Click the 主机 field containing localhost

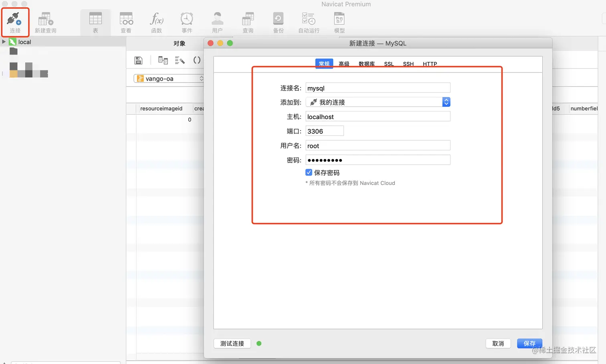point(378,116)
